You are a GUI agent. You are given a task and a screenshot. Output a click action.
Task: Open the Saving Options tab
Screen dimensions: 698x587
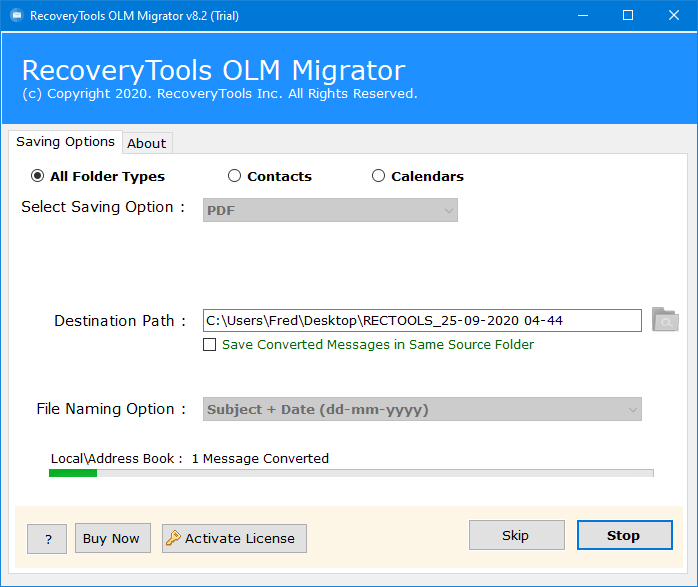pyautogui.click(x=65, y=142)
